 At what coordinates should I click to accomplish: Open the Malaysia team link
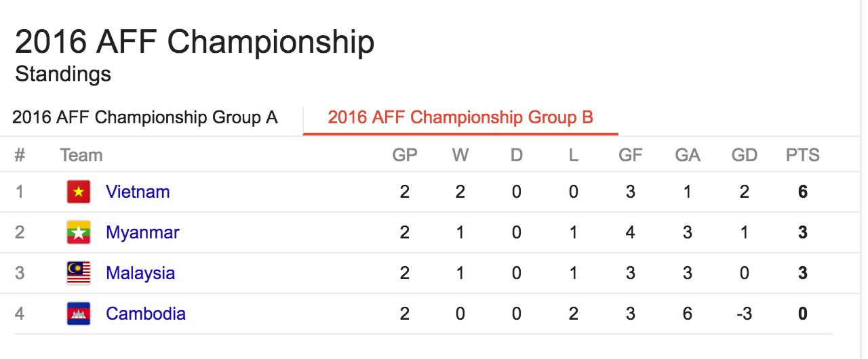point(140,273)
